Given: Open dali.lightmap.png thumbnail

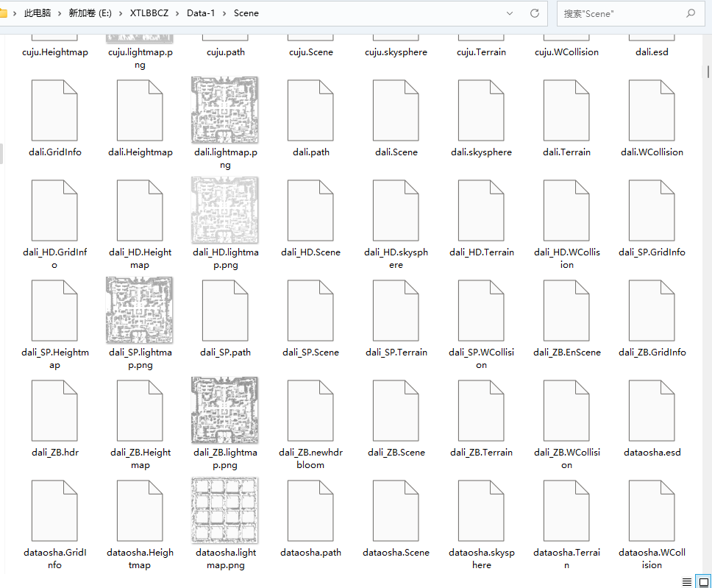Looking at the screenshot, I should tap(225, 110).
